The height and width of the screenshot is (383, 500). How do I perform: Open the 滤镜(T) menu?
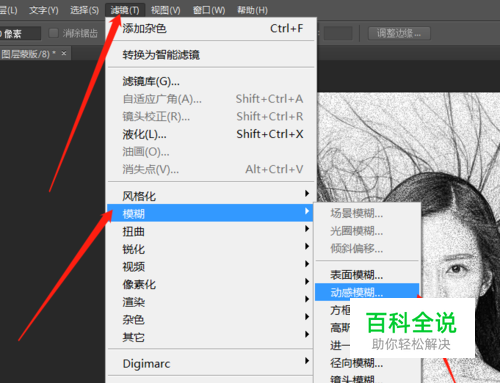[125, 10]
